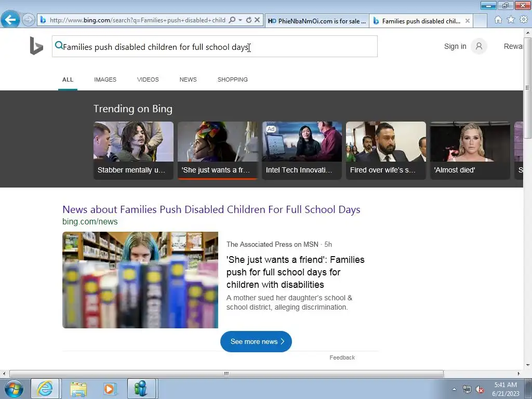Click Internet Explorer taskbar icon
The width and height of the screenshot is (532, 399).
coord(45,389)
